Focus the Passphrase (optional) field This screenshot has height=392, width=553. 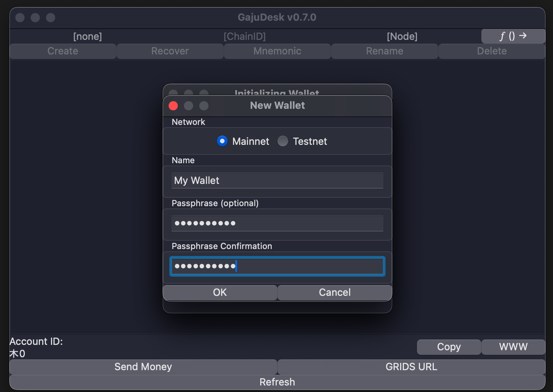click(277, 223)
